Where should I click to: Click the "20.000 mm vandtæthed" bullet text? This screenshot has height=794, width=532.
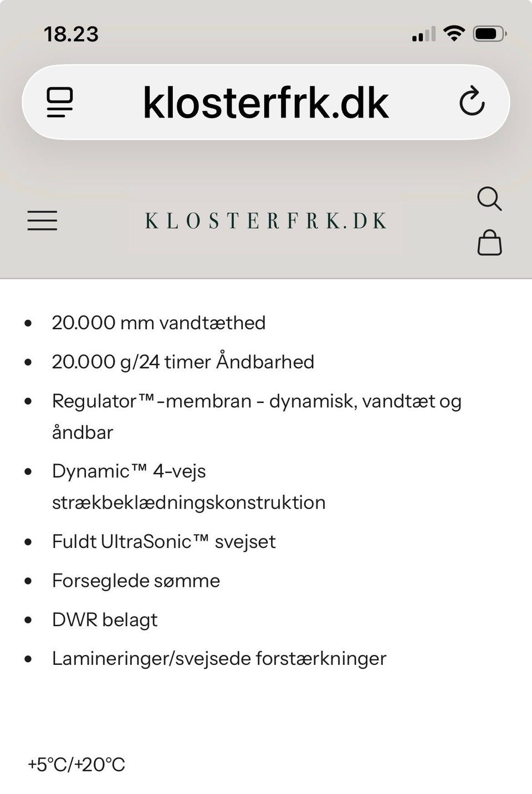(158, 322)
